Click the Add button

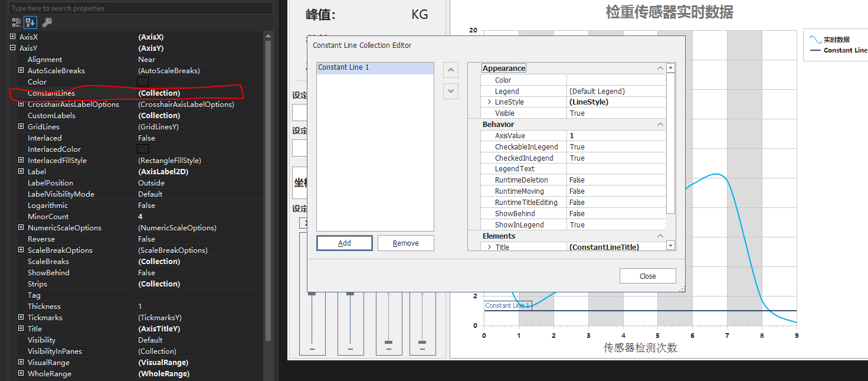(345, 243)
